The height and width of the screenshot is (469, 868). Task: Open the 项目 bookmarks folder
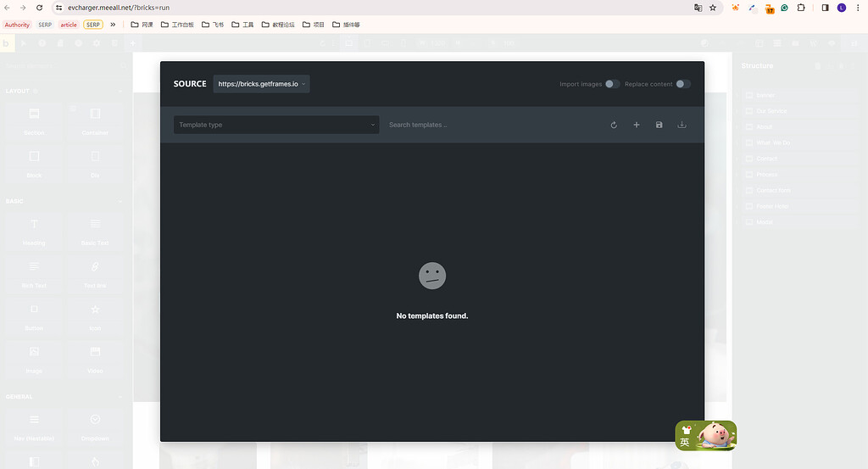pos(313,25)
